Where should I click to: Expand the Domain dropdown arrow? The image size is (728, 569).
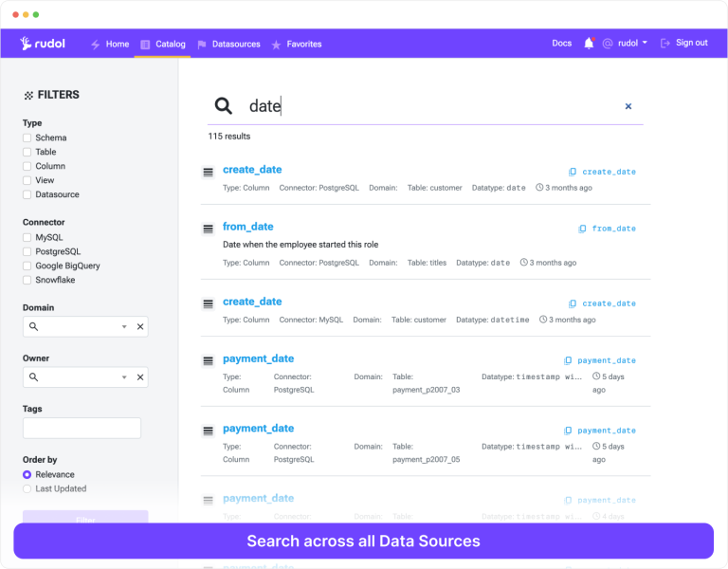pos(123,326)
